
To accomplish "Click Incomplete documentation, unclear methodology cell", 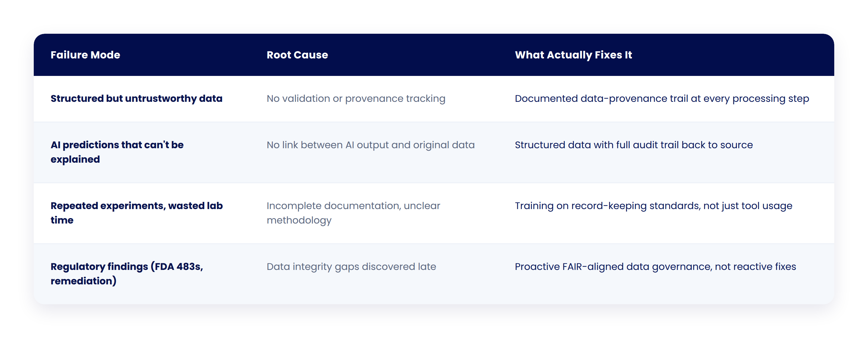I will pos(353,213).
